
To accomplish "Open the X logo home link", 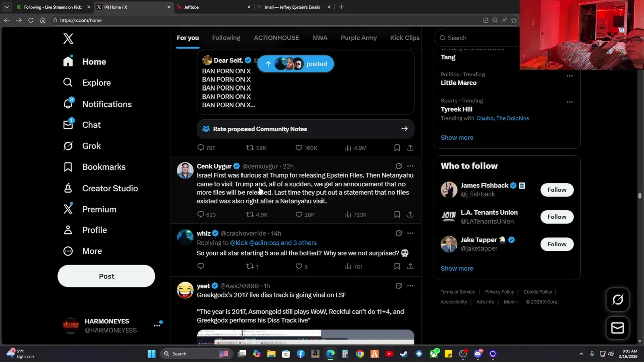I will tap(68, 38).
